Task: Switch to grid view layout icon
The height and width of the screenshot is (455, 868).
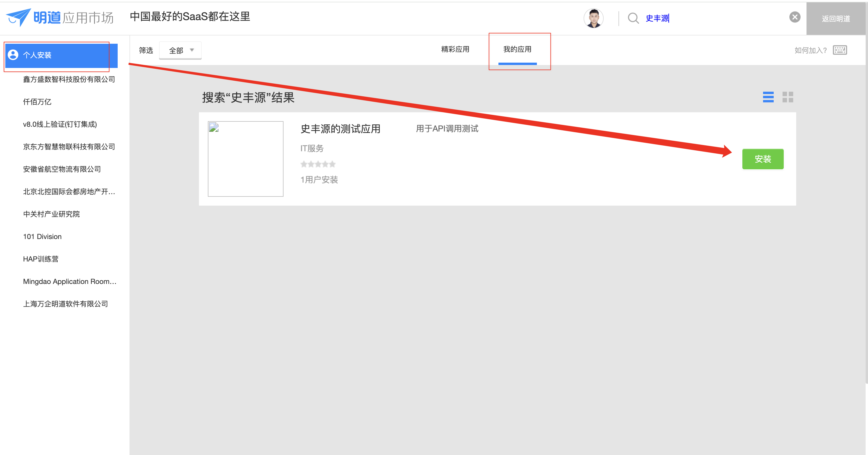Action: click(788, 97)
